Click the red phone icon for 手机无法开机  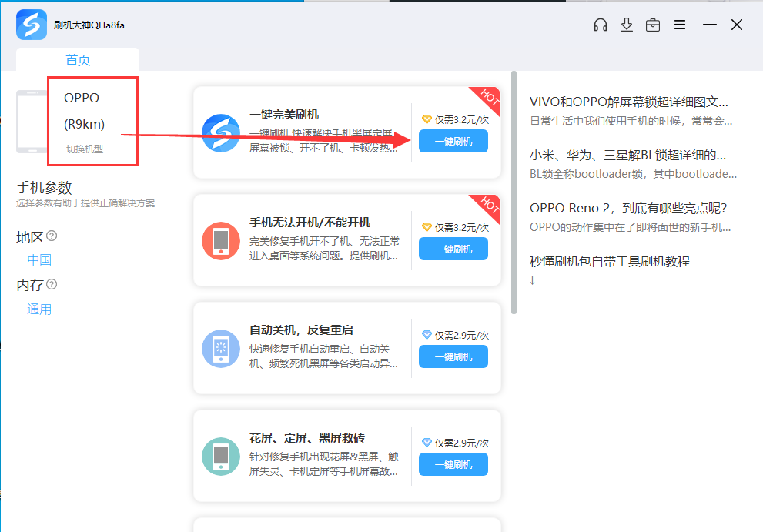[x=221, y=241]
